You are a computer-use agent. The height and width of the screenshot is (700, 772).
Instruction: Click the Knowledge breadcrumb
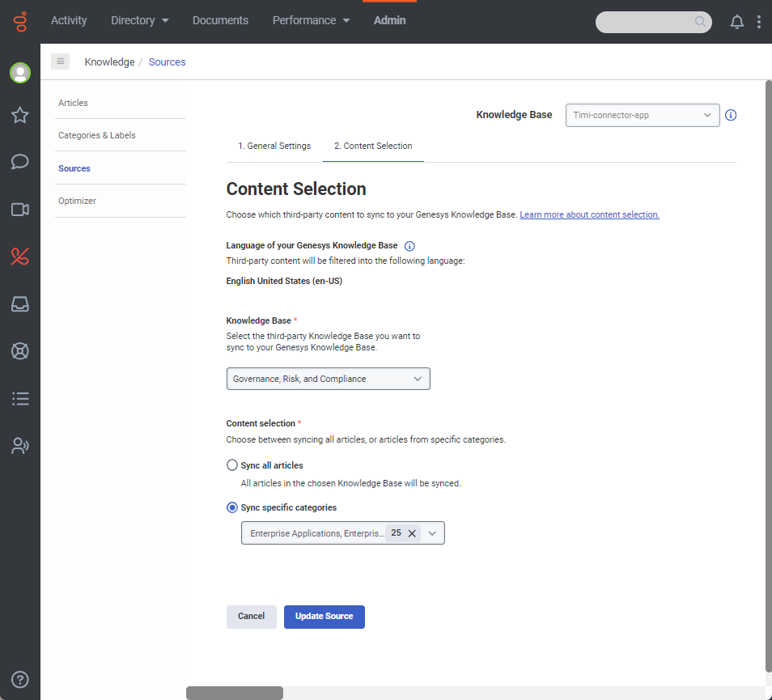tap(109, 62)
